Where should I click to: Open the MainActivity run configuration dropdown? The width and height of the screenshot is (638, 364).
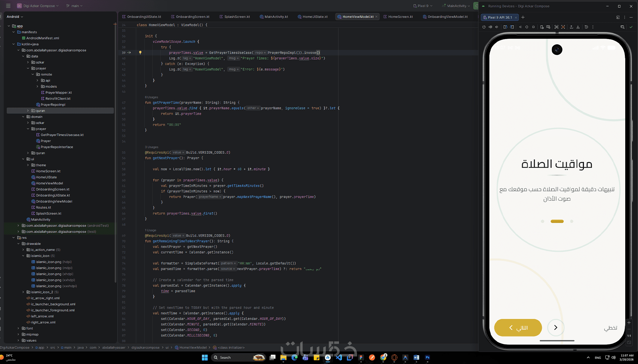456,6
